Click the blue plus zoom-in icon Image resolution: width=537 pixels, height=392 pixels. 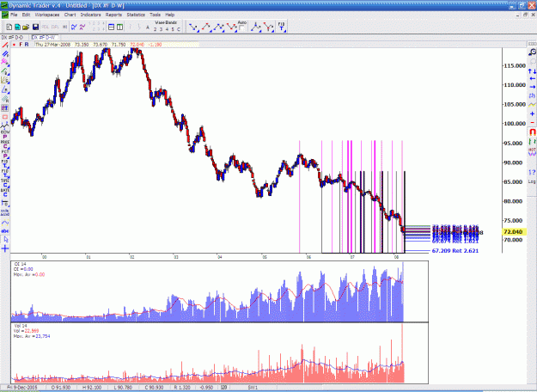click(532, 113)
